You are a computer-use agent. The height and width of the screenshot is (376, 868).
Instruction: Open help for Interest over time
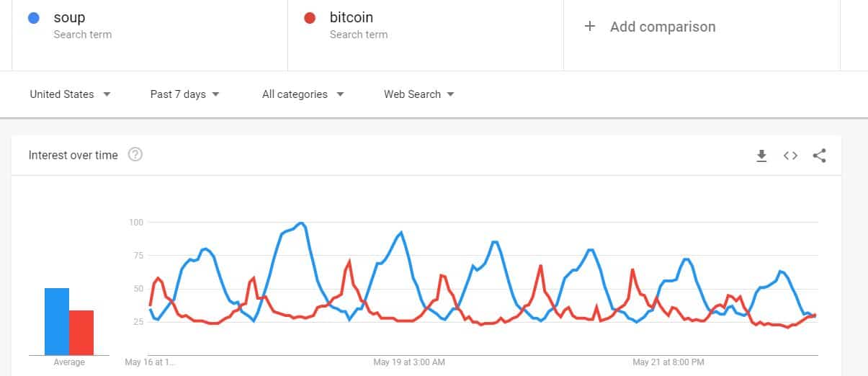click(135, 155)
